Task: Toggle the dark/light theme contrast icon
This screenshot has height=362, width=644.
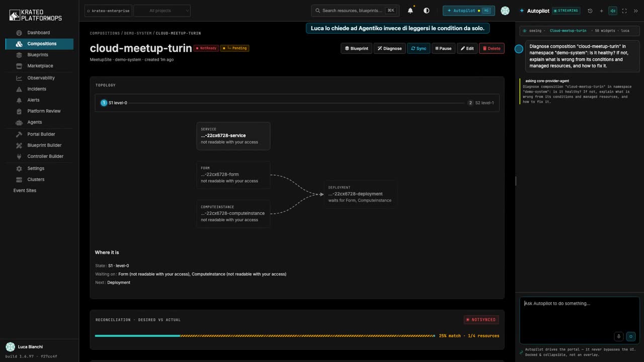Action: [x=427, y=11]
